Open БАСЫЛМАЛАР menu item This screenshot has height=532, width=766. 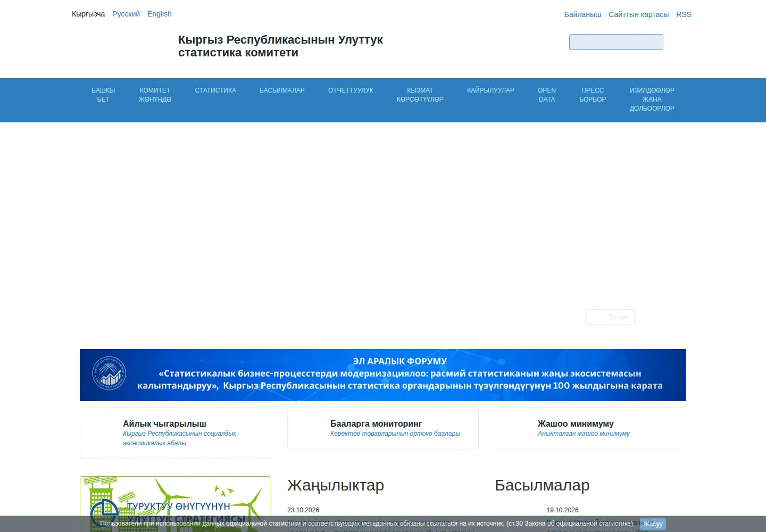(282, 90)
